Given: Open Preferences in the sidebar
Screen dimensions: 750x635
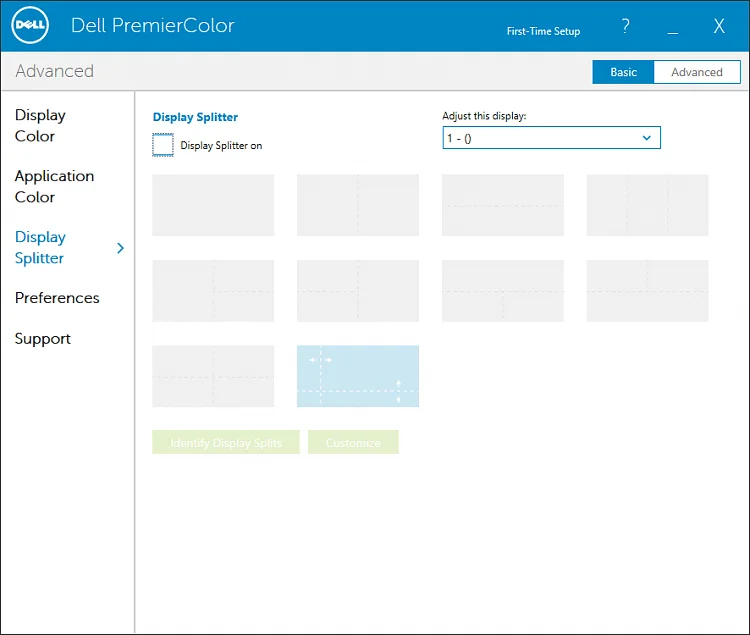Looking at the screenshot, I should tap(57, 298).
